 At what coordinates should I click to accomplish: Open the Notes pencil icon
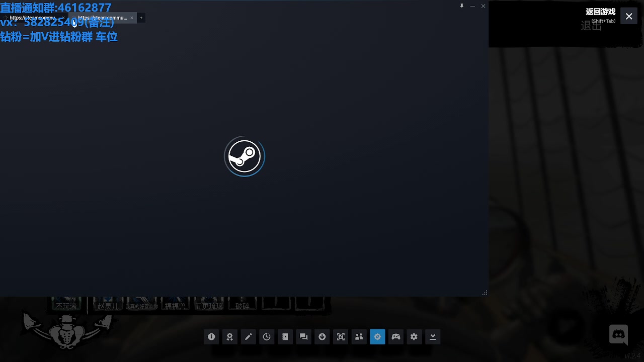pyautogui.click(x=248, y=337)
